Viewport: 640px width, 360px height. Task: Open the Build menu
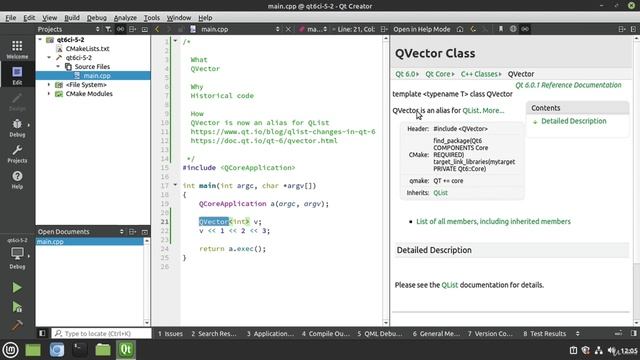[72, 18]
